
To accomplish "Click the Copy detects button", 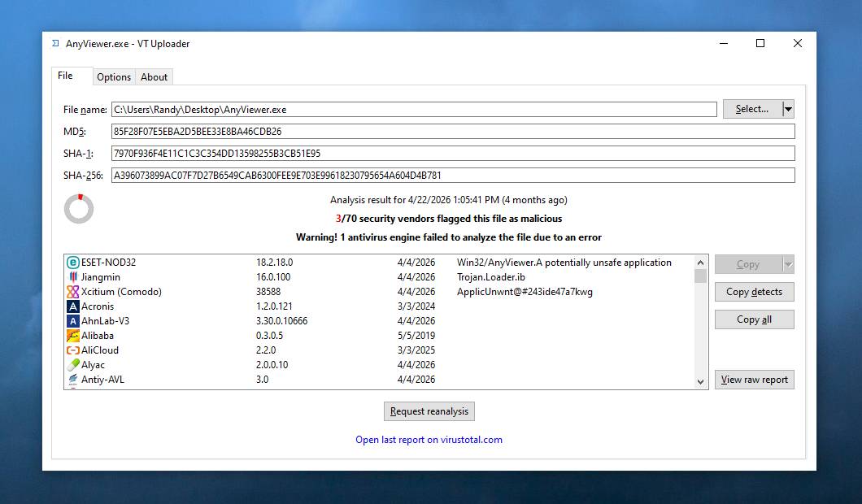I will click(x=755, y=292).
